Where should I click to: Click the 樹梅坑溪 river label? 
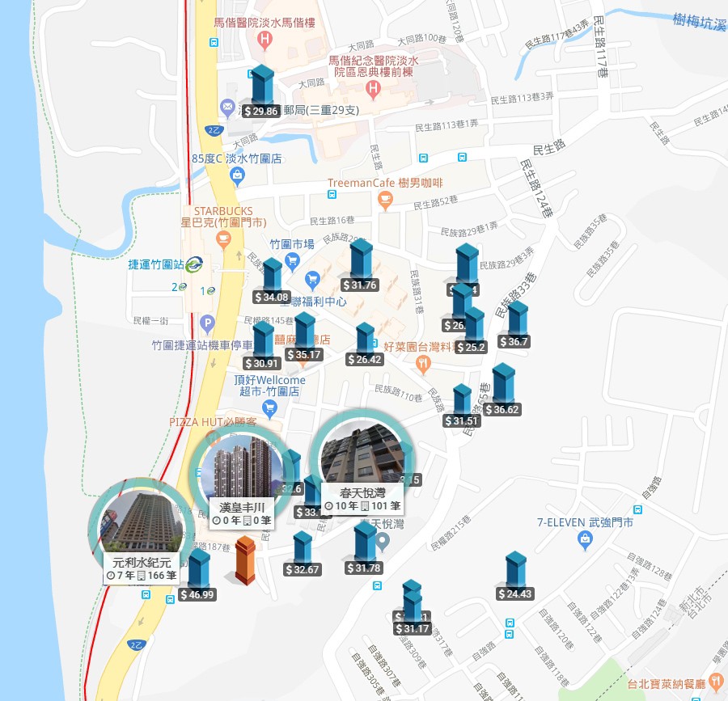pyautogui.click(x=700, y=21)
